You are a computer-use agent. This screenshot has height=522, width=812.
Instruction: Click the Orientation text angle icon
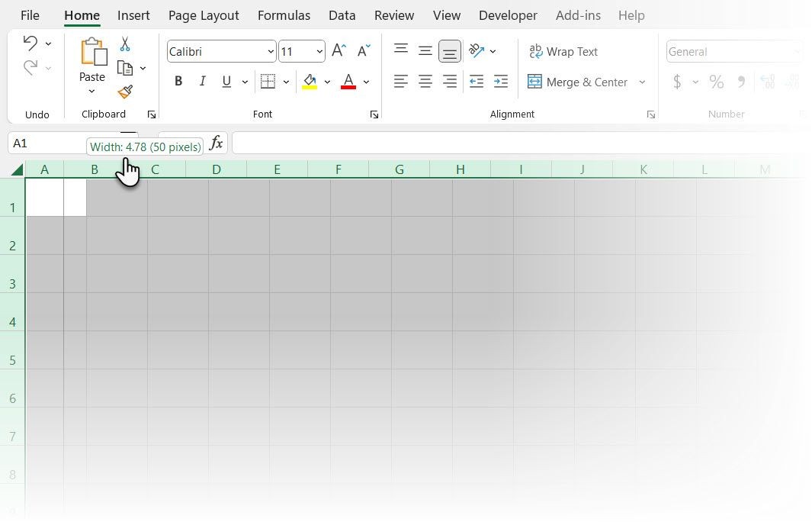tap(477, 50)
